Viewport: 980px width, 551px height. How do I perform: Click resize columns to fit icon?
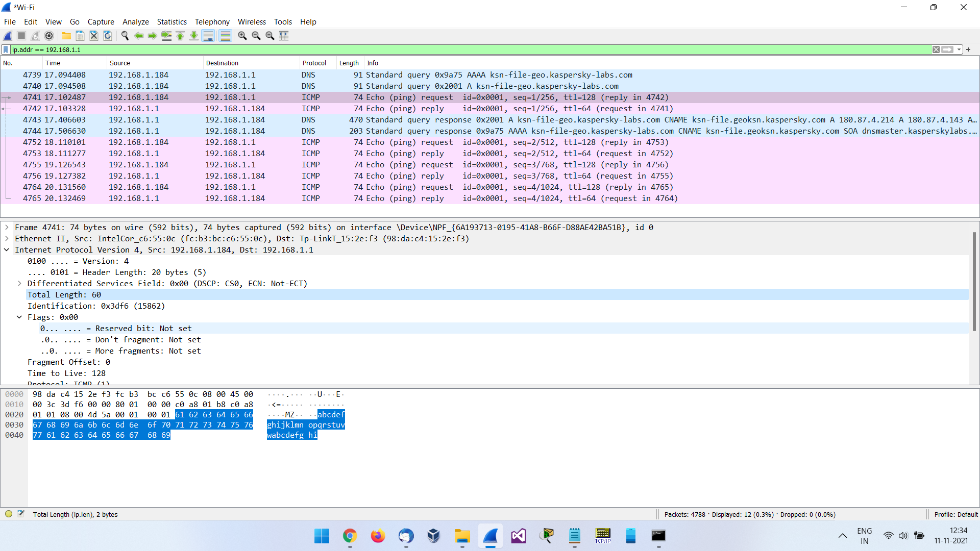click(284, 36)
